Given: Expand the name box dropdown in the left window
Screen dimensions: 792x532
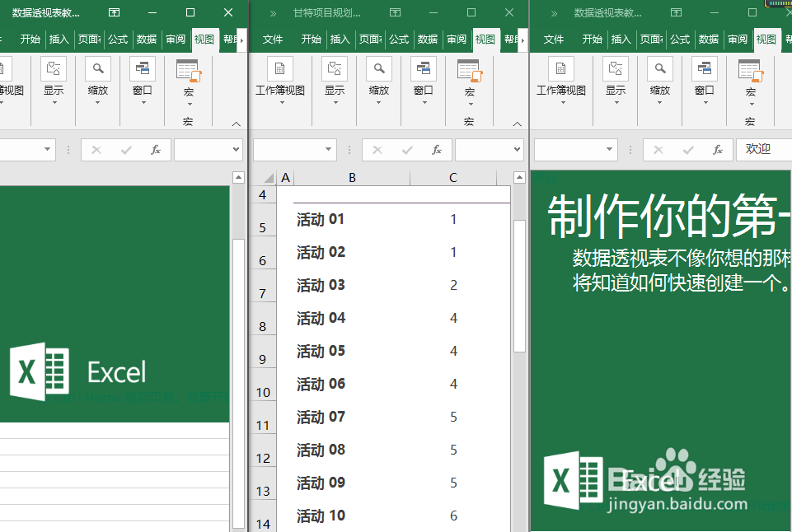Looking at the screenshot, I should click(x=47, y=149).
